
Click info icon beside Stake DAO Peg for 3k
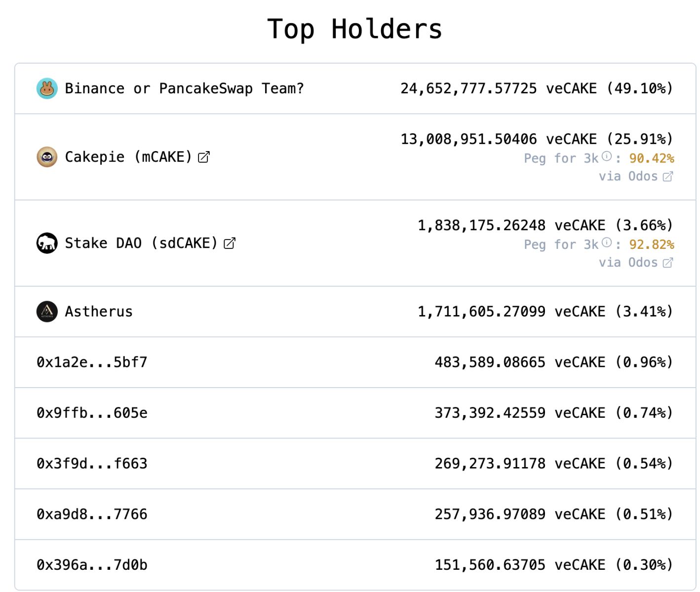607,242
